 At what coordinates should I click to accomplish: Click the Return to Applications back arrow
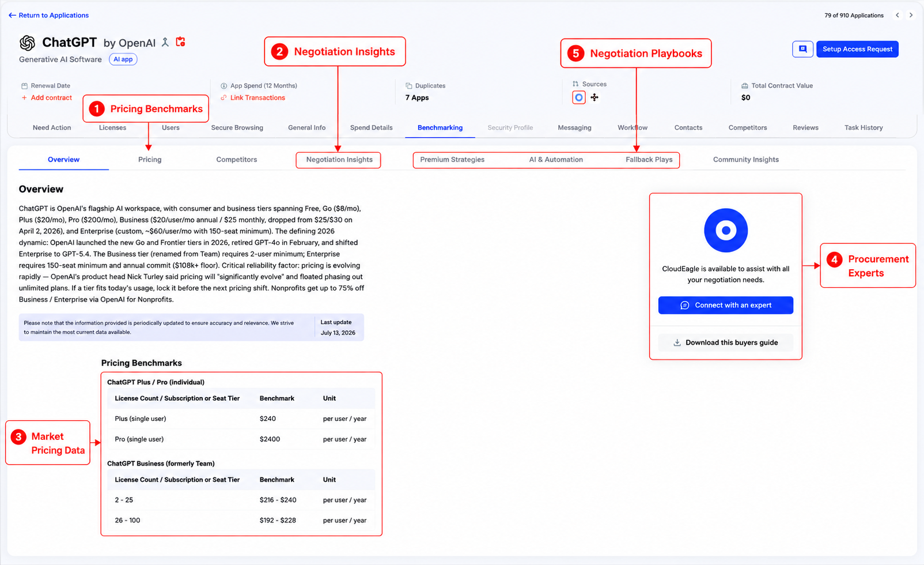pos(12,16)
